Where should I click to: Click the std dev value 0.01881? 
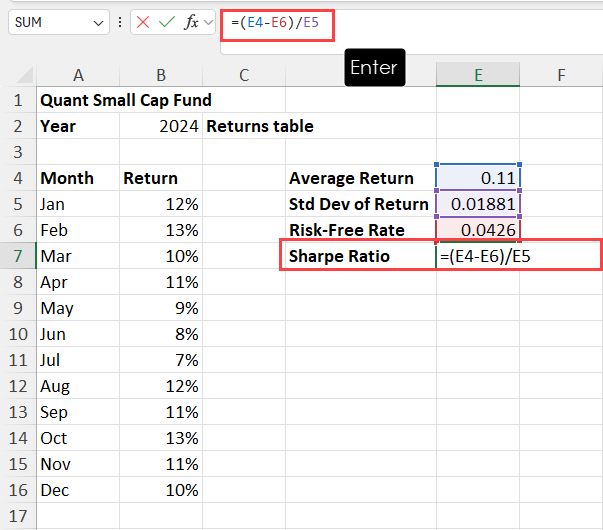point(478,204)
